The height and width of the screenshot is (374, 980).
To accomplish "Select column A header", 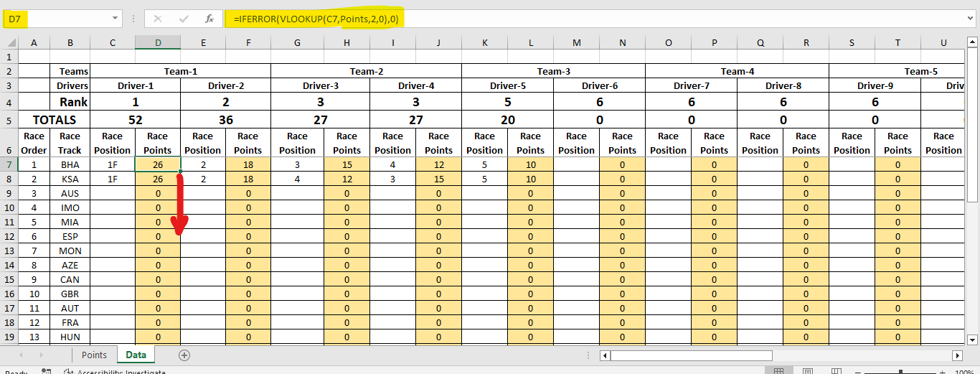I will coord(34,42).
